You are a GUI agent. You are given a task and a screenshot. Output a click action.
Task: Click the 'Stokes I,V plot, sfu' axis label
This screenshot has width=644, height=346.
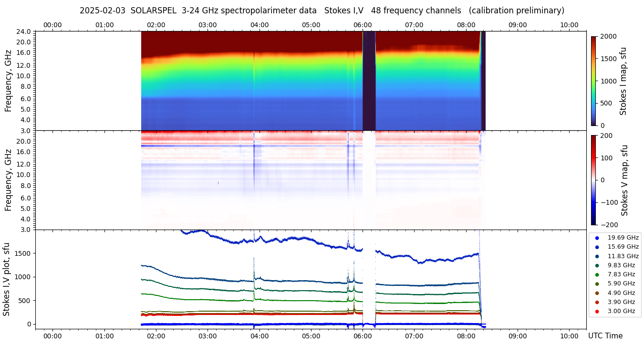coord(7,279)
